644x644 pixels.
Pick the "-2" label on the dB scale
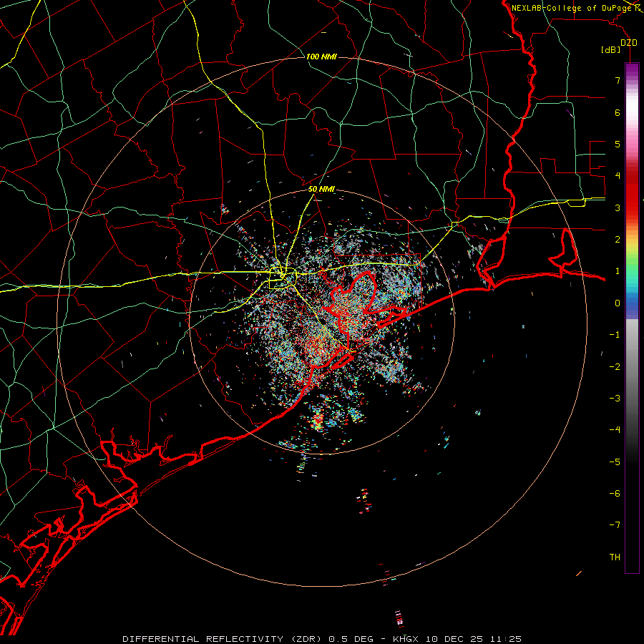coord(615,367)
